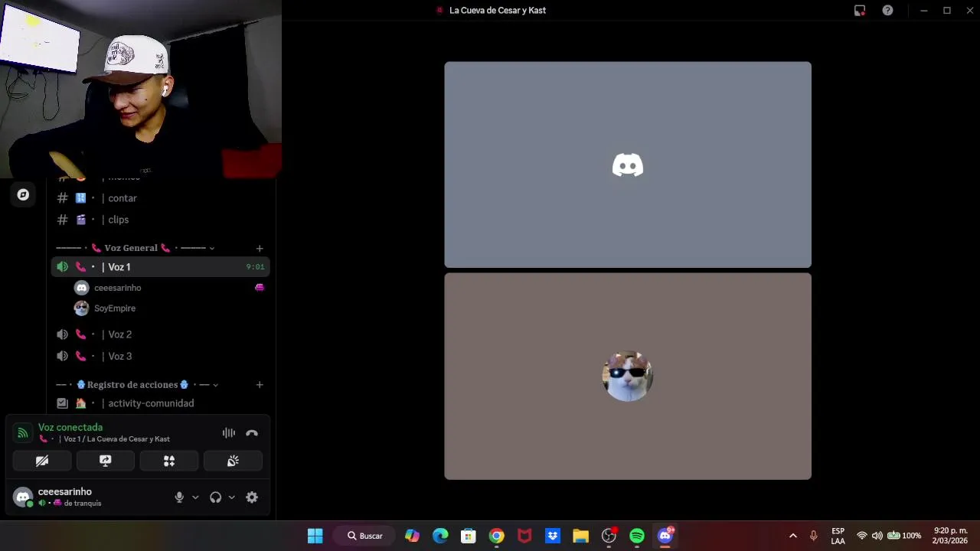Open ESP LAA language switcher
Viewport: 980px width, 551px height.
pyautogui.click(x=838, y=536)
